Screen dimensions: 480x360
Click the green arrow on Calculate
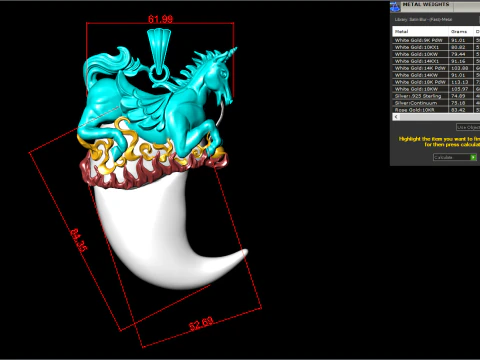pos(473,157)
